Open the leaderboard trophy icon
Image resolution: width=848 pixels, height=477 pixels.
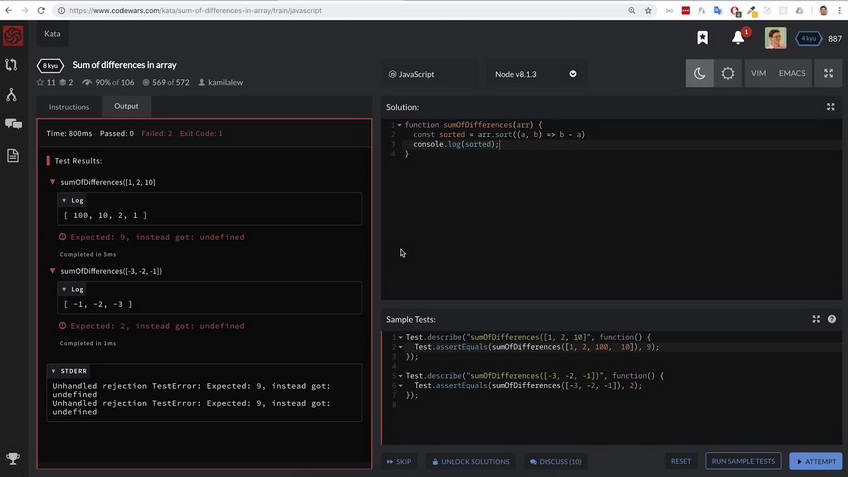pos(12,459)
